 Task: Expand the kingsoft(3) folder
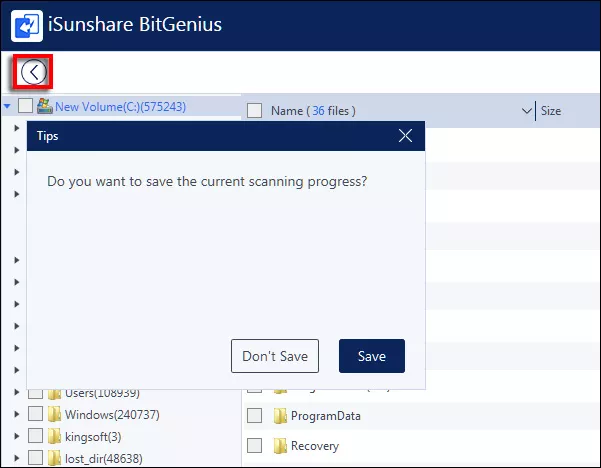pos(16,436)
